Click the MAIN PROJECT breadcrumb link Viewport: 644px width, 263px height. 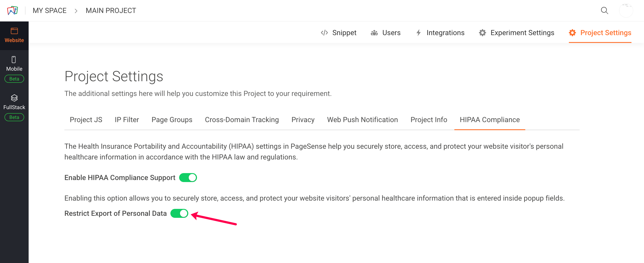111,11
